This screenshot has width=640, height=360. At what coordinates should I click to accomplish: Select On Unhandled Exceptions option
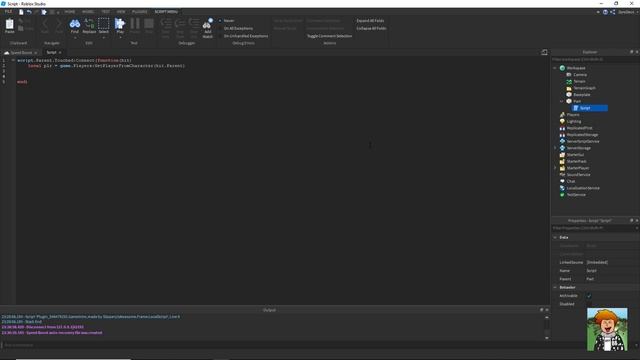point(244,36)
